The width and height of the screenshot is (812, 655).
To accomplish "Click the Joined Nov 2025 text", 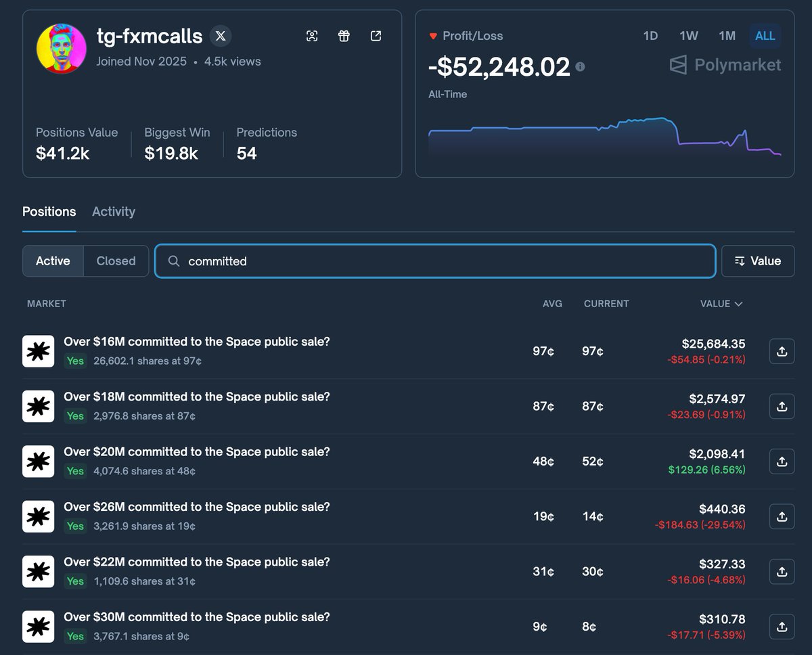I will point(141,62).
